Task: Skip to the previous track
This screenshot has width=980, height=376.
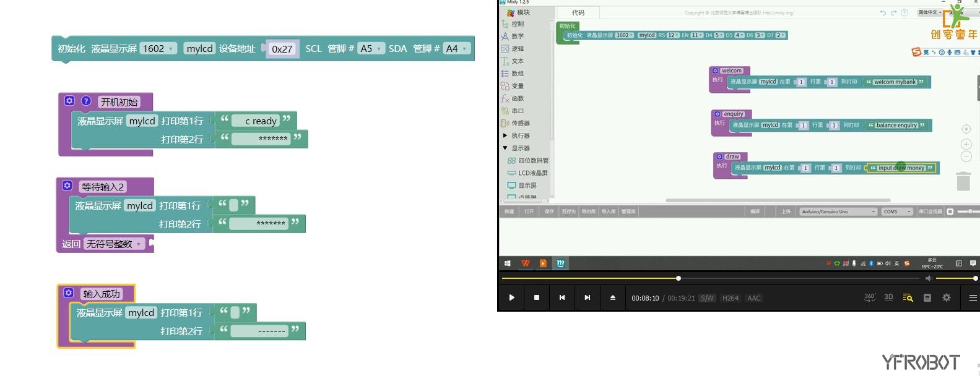Action: click(x=562, y=297)
